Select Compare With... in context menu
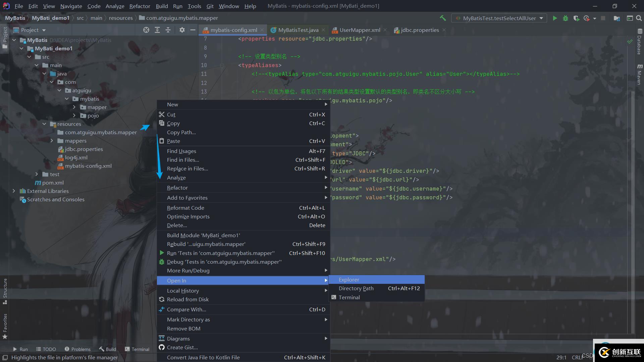This screenshot has width=644, height=362. (x=244, y=309)
